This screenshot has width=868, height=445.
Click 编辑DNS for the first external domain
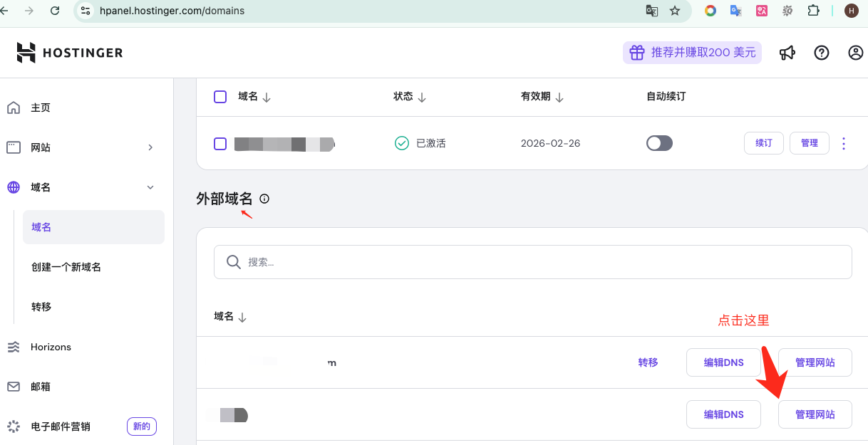[x=723, y=362]
